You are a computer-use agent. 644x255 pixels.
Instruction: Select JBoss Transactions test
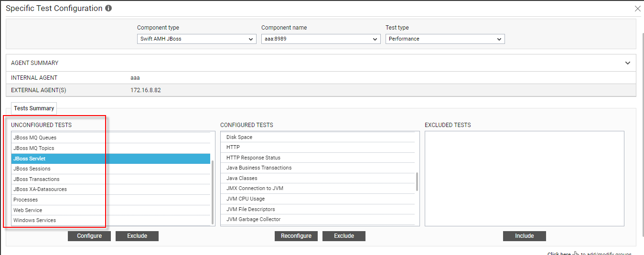pos(111,179)
